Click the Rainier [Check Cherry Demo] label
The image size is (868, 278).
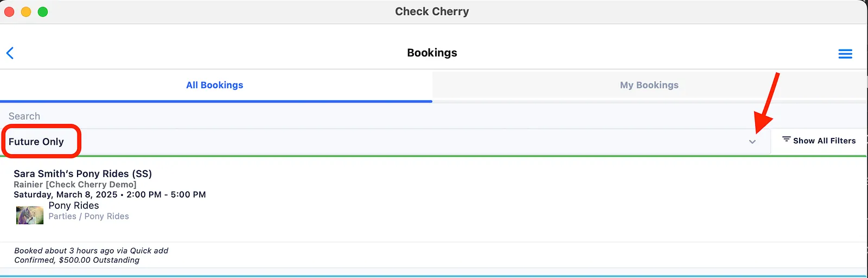(75, 185)
